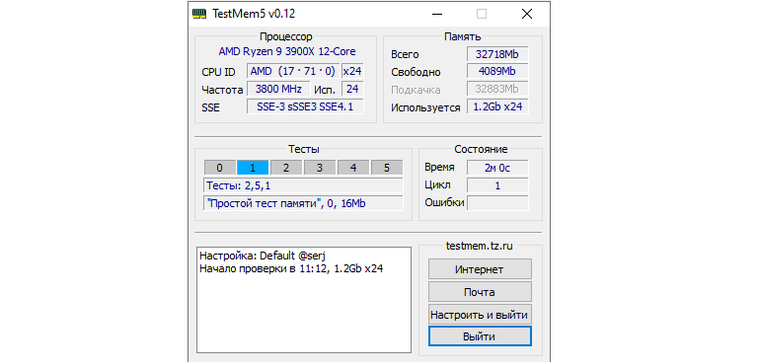This screenshot has height=362, width=760.
Task: Click the Процессор group heading
Action: (286, 37)
